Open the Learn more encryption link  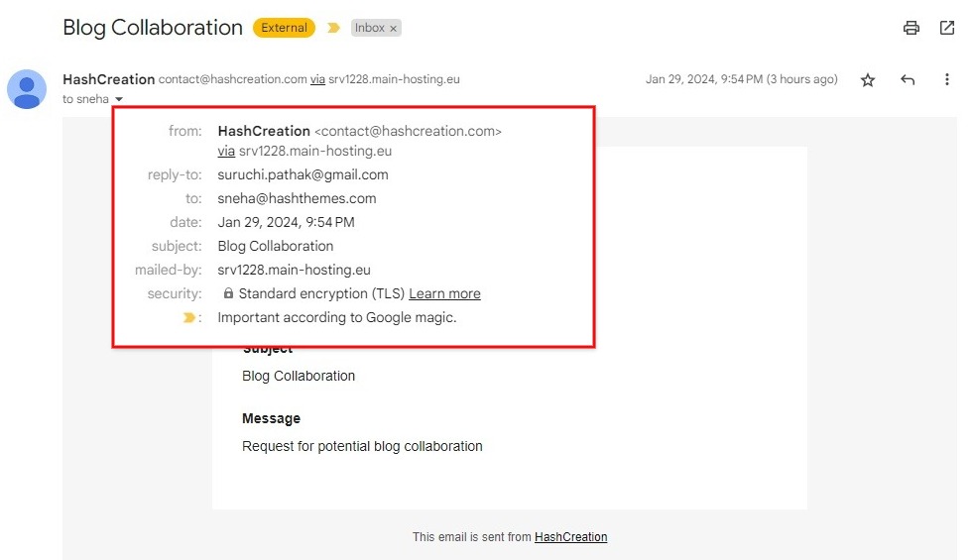(444, 293)
